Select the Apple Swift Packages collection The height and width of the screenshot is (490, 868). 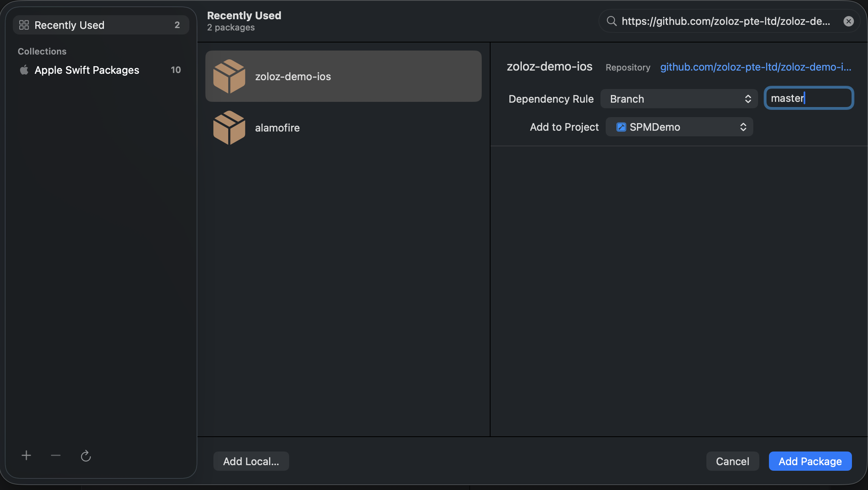coord(87,70)
